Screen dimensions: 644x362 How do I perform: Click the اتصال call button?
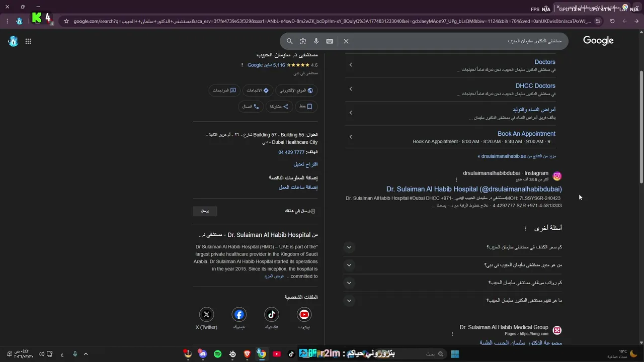point(251,107)
